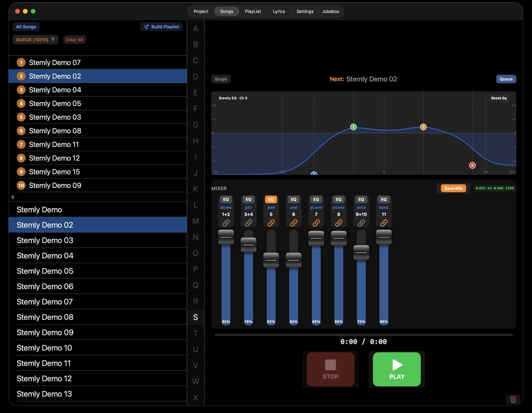The image size is (532, 413).
Task: Open the notes icon at bottom right corner
Action: pos(513,399)
